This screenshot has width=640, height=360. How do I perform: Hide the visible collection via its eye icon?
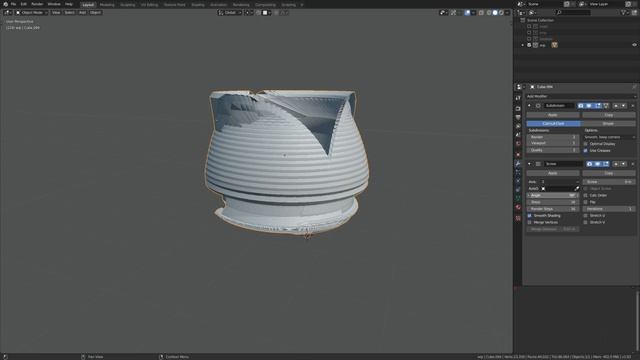click(x=634, y=45)
